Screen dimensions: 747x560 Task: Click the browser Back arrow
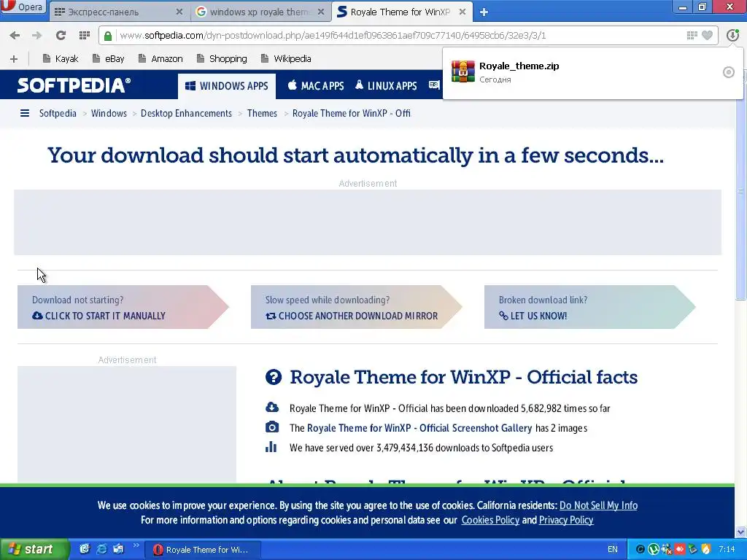pos(15,35)
